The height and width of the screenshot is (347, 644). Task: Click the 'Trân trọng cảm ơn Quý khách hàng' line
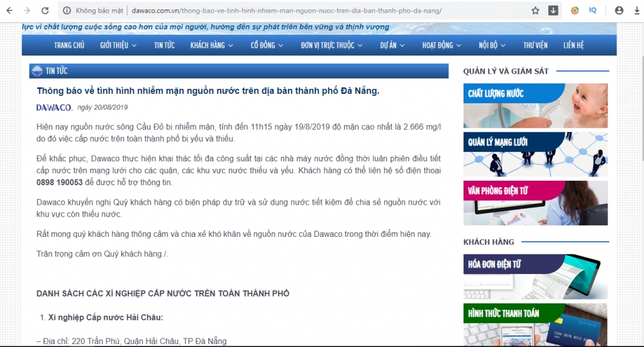[x=102, y=254]
